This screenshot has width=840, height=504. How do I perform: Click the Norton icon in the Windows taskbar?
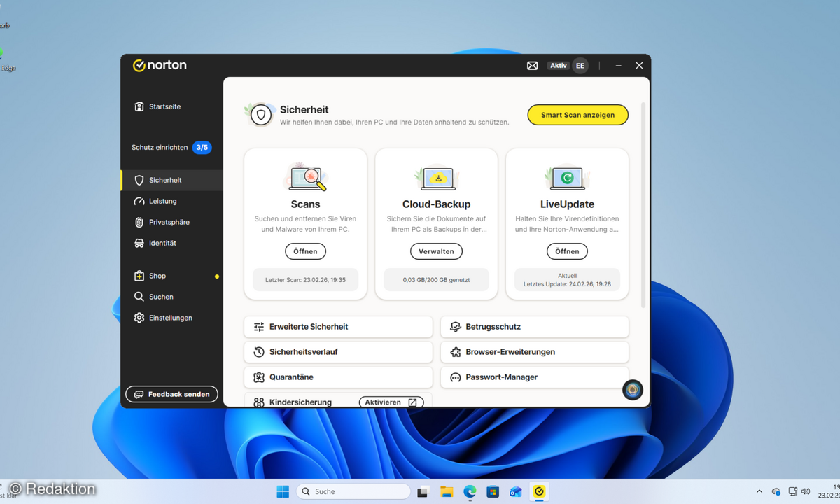[539, 491]
